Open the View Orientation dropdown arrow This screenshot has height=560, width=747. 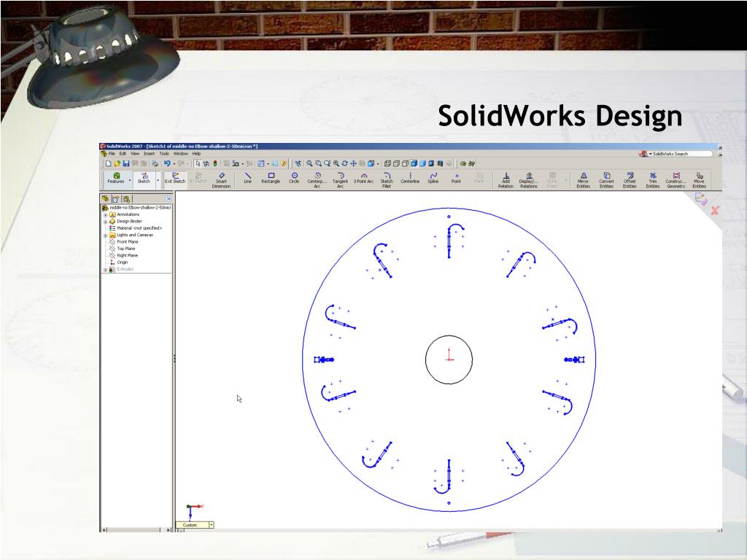click(x=378, y=164)
